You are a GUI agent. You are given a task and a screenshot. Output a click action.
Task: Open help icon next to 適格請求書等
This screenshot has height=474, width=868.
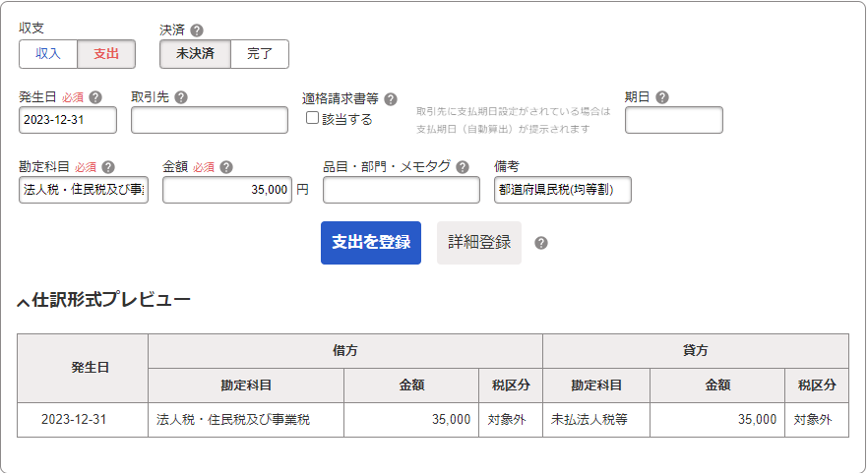coord(391,99)
